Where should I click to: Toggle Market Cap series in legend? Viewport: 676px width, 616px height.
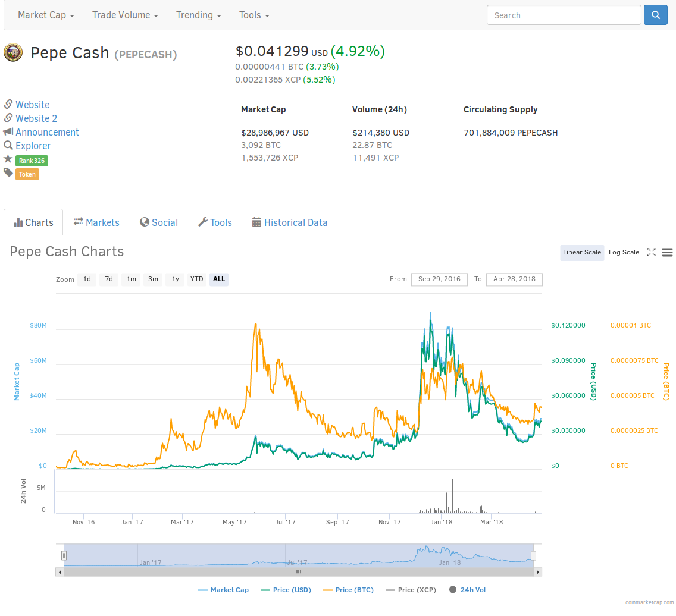pyautogui.click(x=223, y=590)
